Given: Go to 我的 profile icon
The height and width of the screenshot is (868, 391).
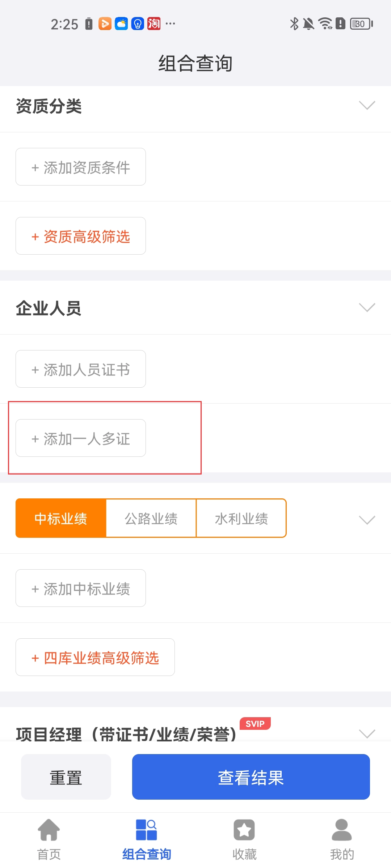Looking at the screenshot, I should (342, 830).
